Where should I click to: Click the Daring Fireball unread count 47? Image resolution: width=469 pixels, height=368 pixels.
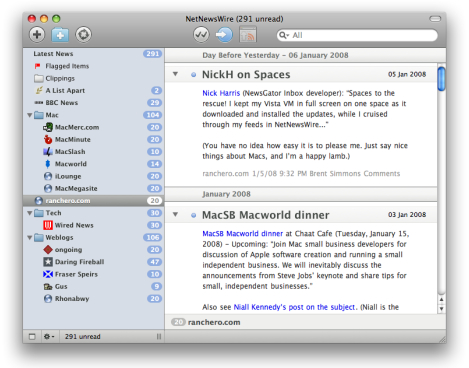[x=155, y=262]
